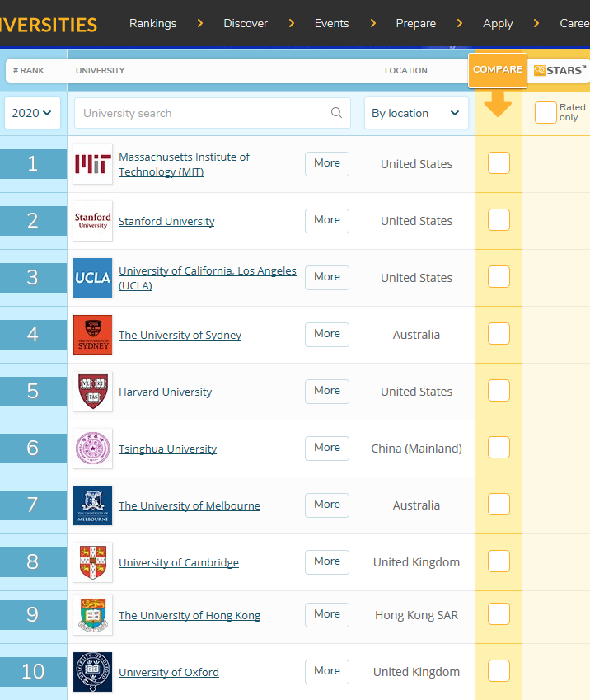
Task: Open The University of Melbourne link
Action: click(x=190, y=505)
